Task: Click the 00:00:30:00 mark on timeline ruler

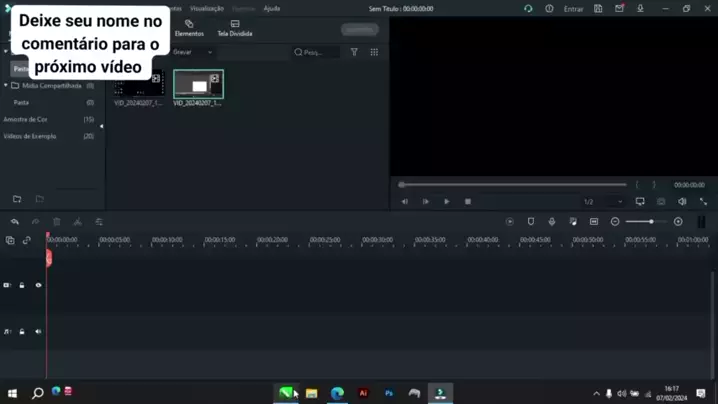Action: [x=377, y=240]
